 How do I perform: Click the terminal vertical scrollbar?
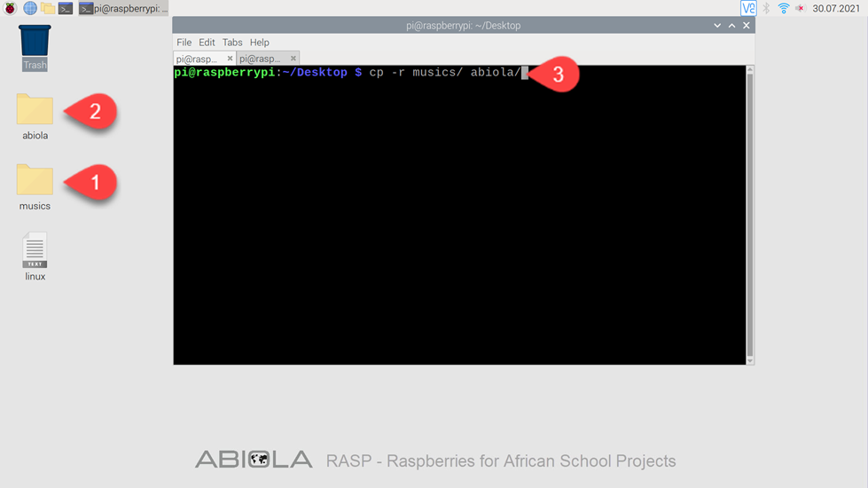point(750,215)
